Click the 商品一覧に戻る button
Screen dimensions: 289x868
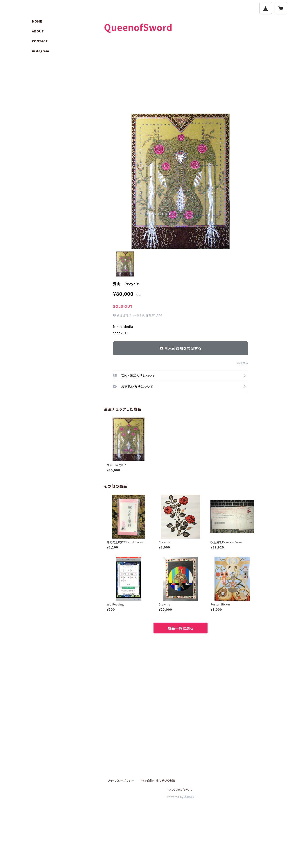point(180,628)
